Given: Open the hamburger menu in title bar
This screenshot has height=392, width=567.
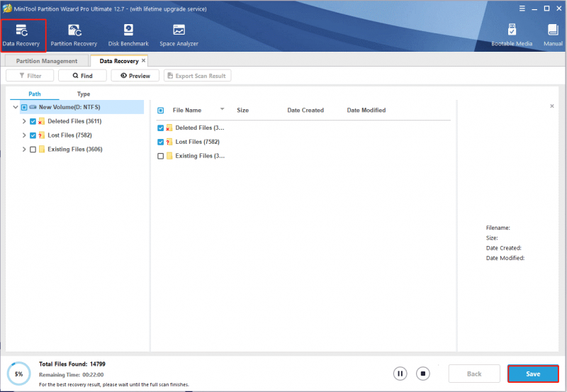Looking at the screenshot, I should 522,9.
